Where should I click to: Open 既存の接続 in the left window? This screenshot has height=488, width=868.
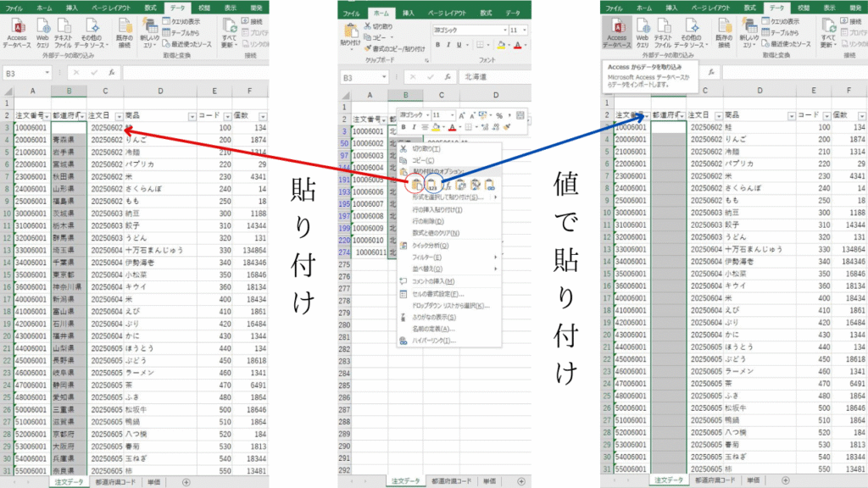click(x=125, y=33)
